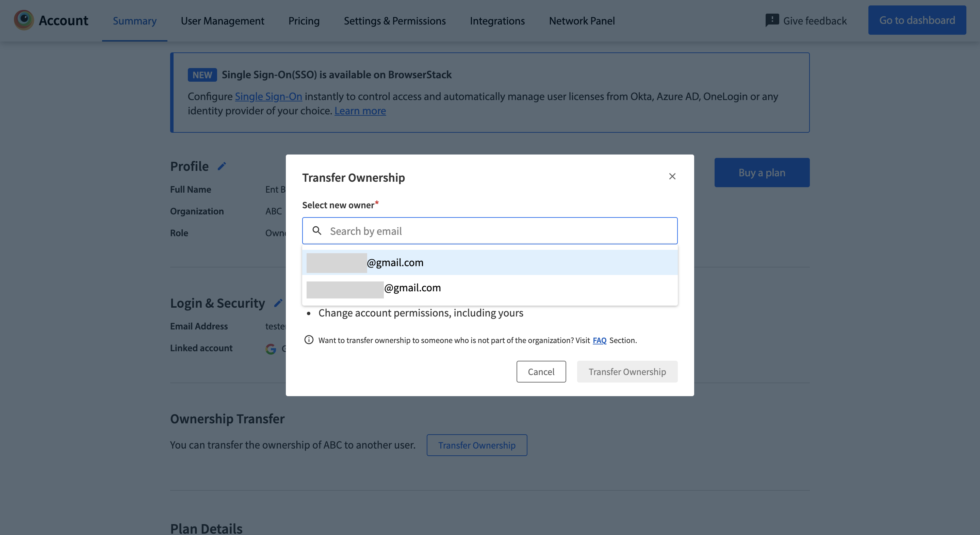Click the Single Sign-On link
The width and height of the screenshot is (980, 535).
[x=268, y=97]
